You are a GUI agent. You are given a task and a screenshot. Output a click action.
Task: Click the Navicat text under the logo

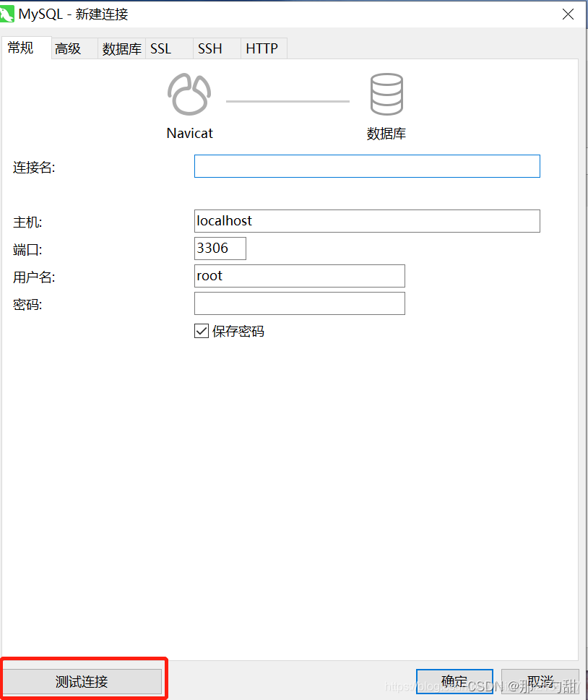click(x=190, y=133)
